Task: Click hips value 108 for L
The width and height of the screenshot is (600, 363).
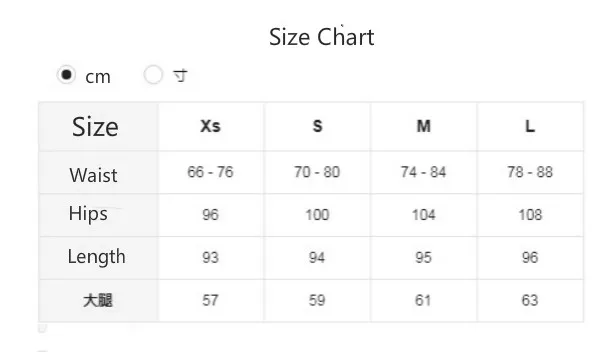Action: pos(530,215)
